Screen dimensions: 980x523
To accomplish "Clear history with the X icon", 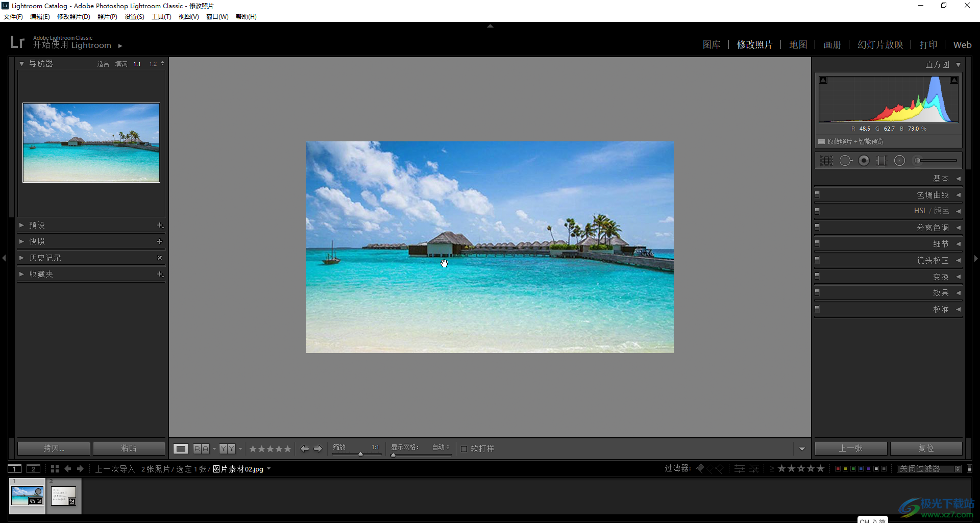I will click(160, 258).
